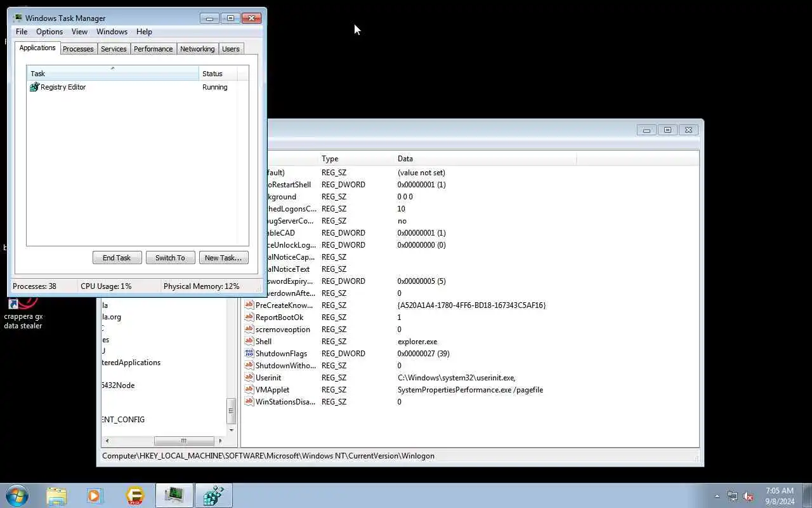
Task: Switch to the Performance tab
Action: click(x=154, y=49)
